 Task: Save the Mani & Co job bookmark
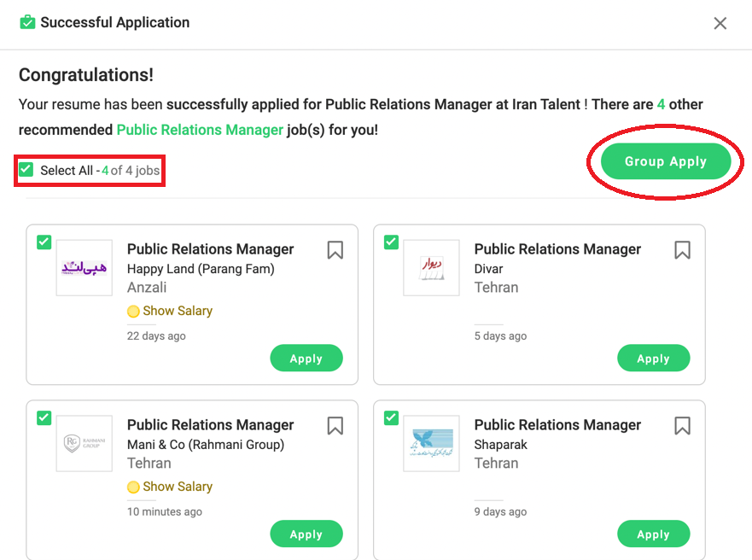point(335,426)
